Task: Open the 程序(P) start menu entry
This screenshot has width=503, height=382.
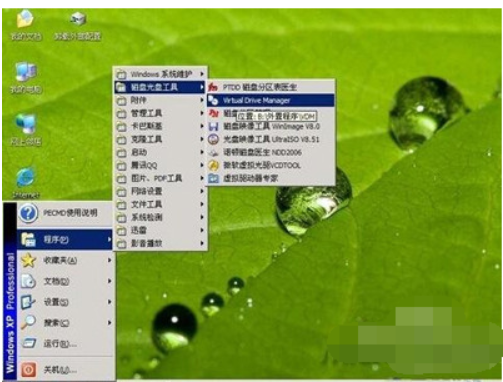Action: click(65, 239)
